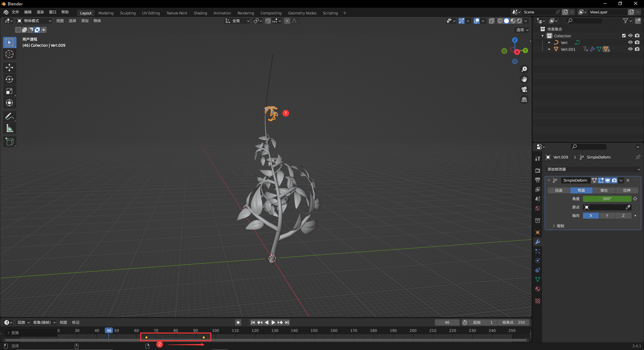644x350 pixels.
Task: Toggle SimpleDeform edit mode display
Action: pyautogui.click(x=601, y=180)
